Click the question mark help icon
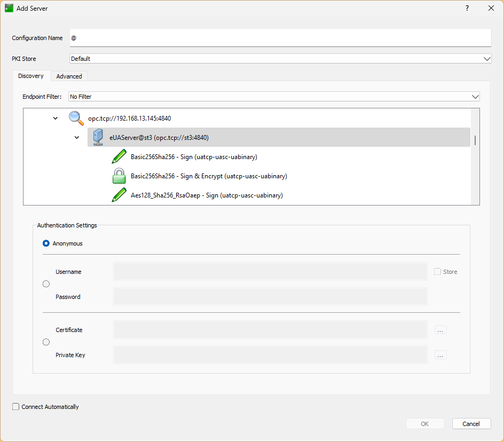 point(467,8)
